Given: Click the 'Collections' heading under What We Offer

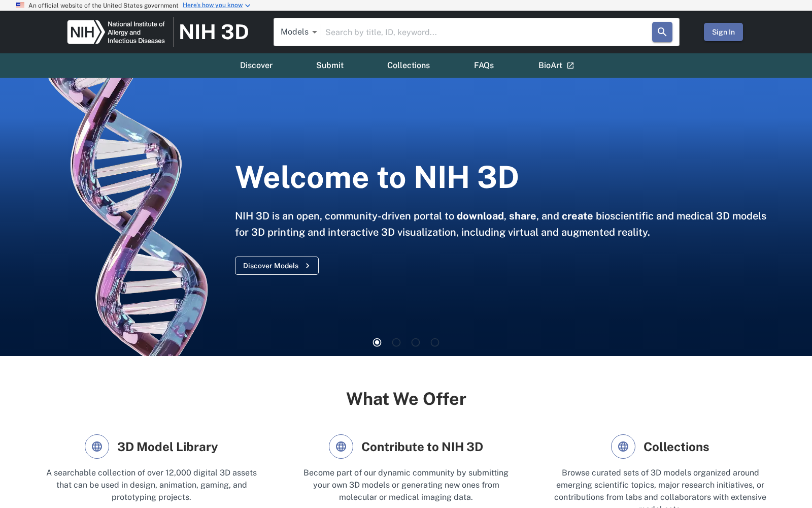Looking at the screenshot, I should click(x=676, y=447).
